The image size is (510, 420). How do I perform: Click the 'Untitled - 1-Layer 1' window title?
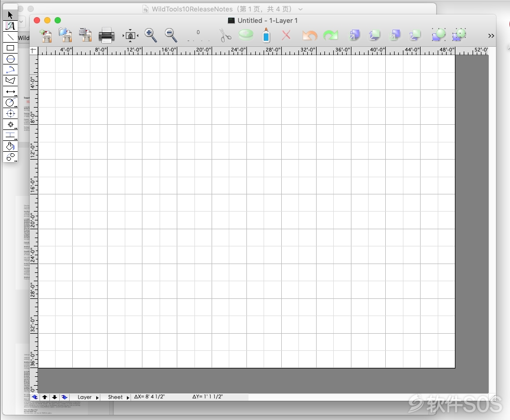(x=267, y=20)
